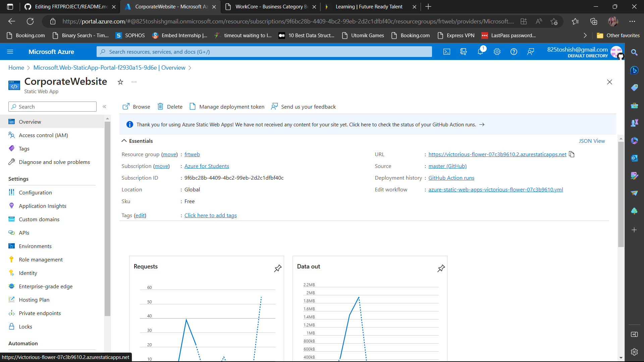Switch to the Learning Future Ready Talent tab
This screenshot has height=362, width=644.
[369, 7]
